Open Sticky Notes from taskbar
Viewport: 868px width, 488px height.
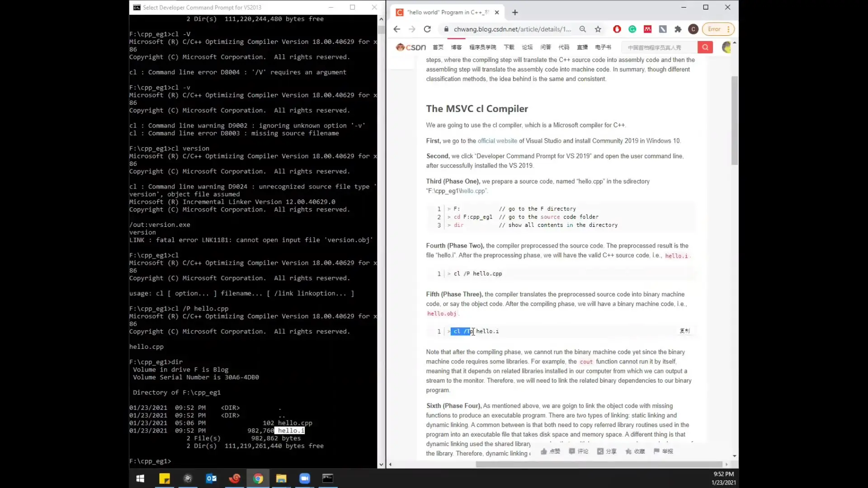pyautogui.click(x=165, y=479)
